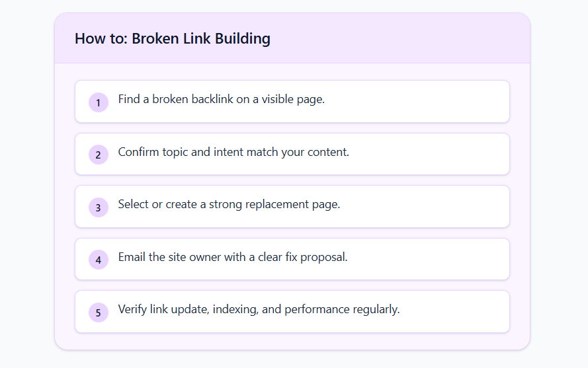Viewport: 588px width, 368px height.
Task: Click the empty area of step 4 card
Action: pos(427,259)
